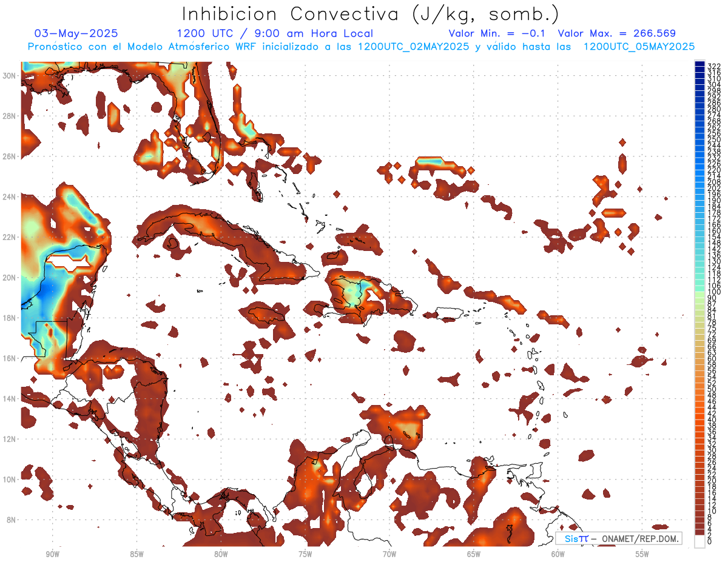
Task: Click the 26N latitude label
Action: (x=10, y=156)
